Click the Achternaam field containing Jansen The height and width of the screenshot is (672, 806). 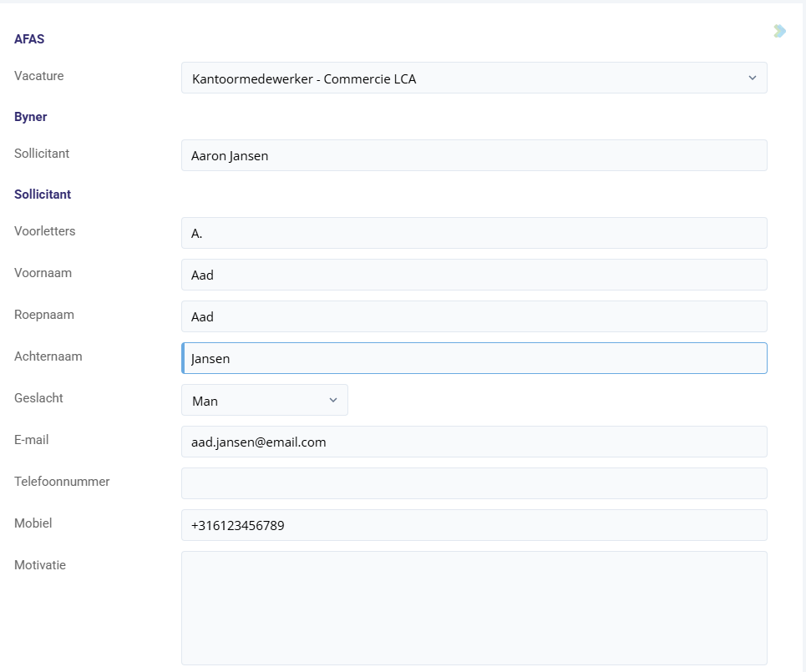point(474,359)
